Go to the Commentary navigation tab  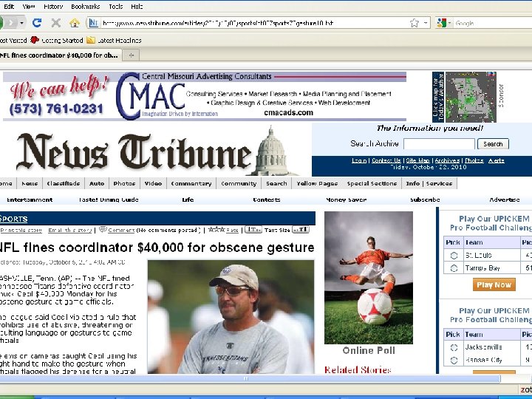pyautogui.click(x=191, y=183)
